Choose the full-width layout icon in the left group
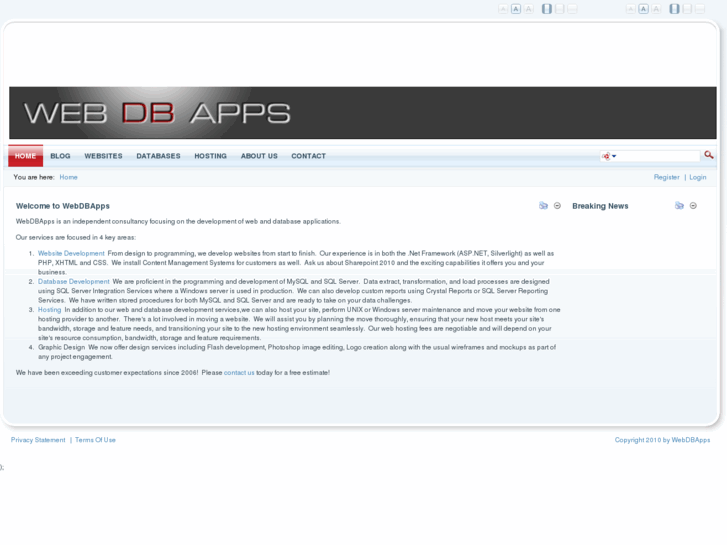 (x=573, y=9)
